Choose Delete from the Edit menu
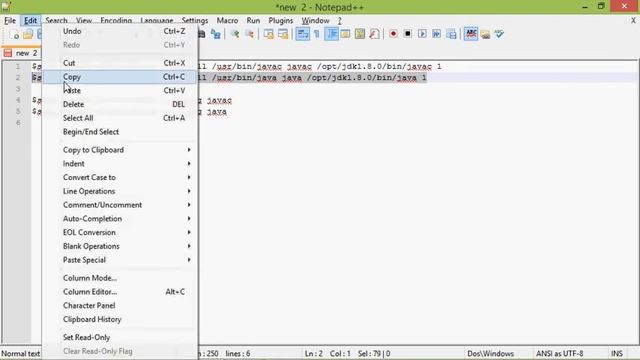640x360 pixels. 120,104
